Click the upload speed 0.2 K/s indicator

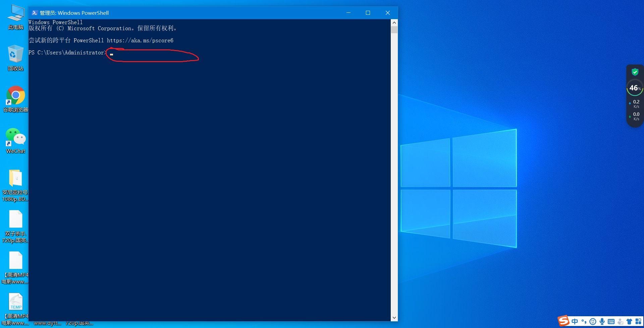635,104
